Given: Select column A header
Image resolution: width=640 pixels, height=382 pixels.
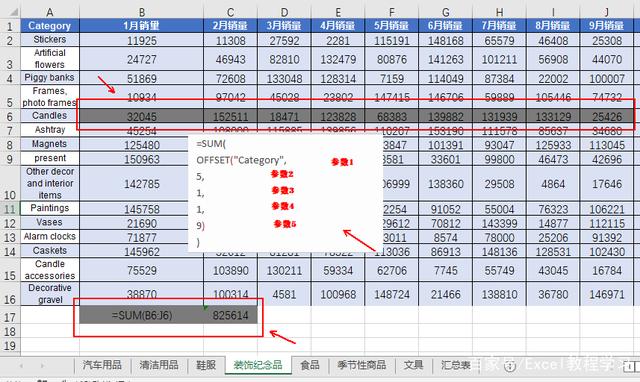Looking at the screenshot, I should [50, 12].
